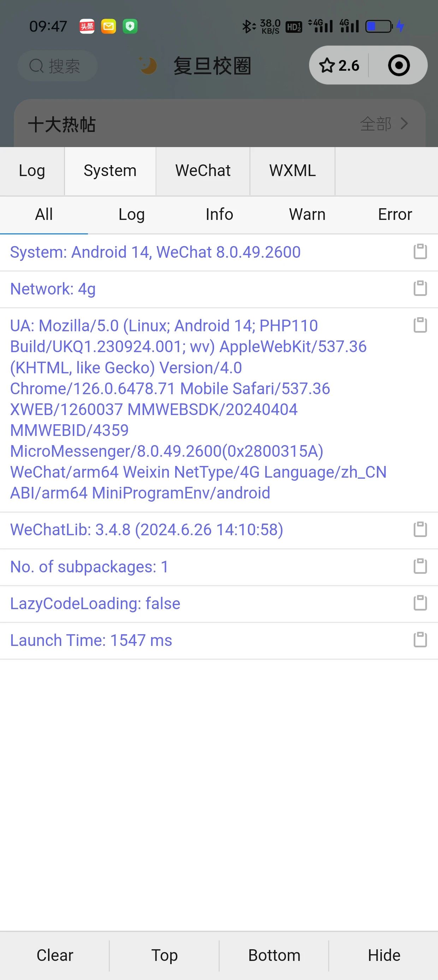
Task: Tap the mini program circle close icon
Action: tap(399, 65)
